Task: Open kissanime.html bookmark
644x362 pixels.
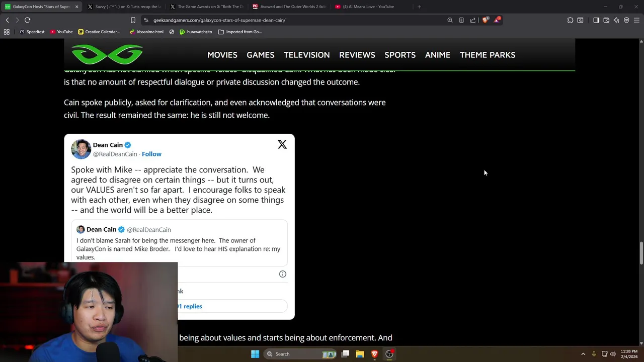Action: coord(146,32)
